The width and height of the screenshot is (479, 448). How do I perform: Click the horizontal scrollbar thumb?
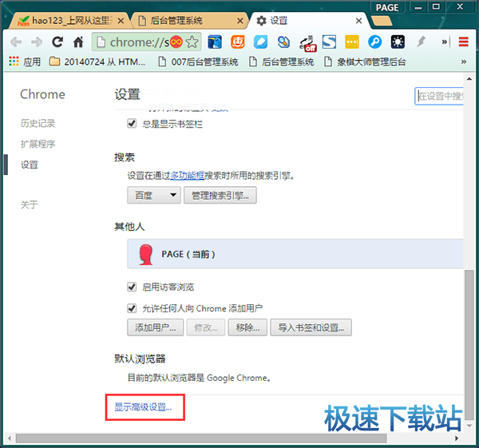pyautogui.click(x=201, y=438)
